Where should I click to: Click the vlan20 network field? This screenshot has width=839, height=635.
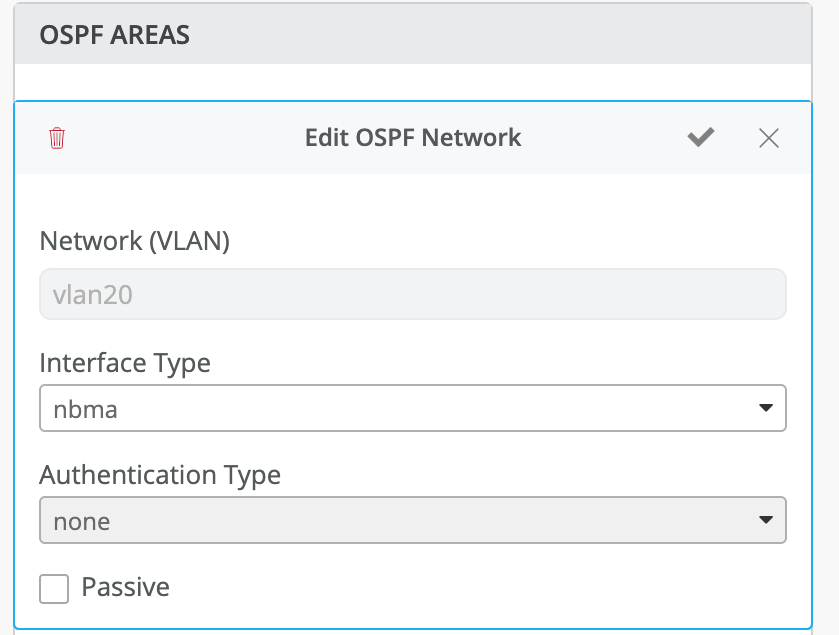tap(412, 296)
